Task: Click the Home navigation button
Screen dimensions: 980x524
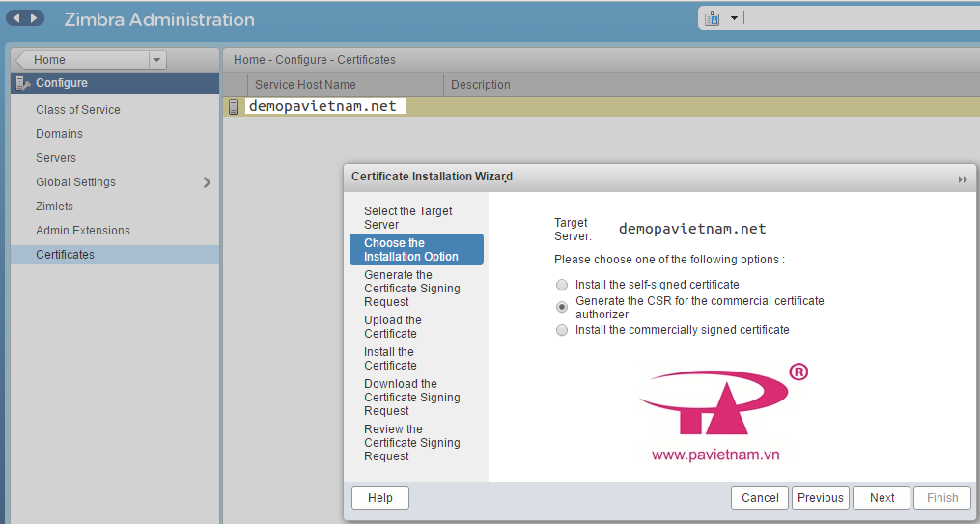Action: [81, 60]
